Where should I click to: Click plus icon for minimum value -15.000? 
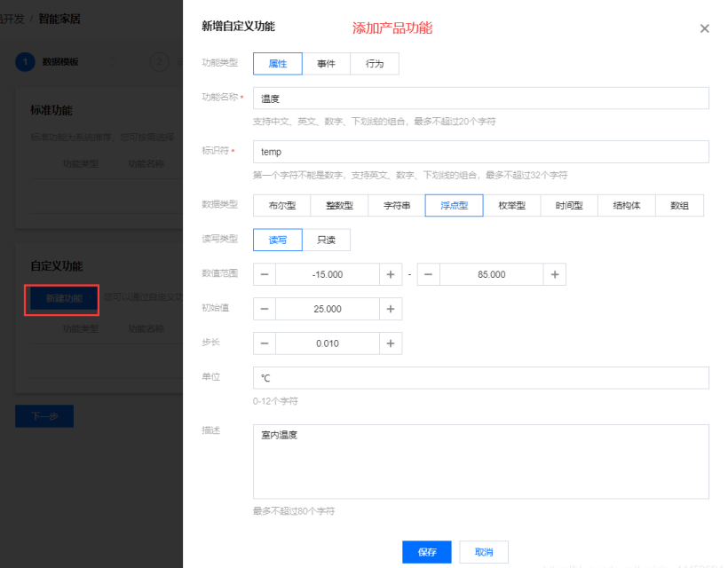tap(390, 274)
